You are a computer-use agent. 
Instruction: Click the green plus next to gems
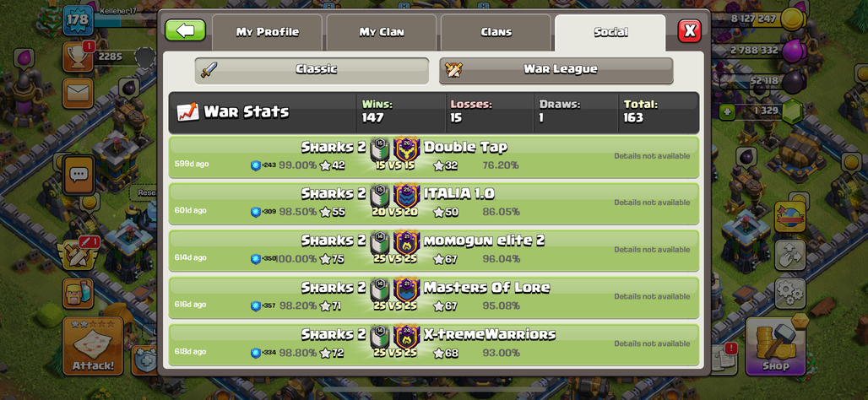point(726,111)
